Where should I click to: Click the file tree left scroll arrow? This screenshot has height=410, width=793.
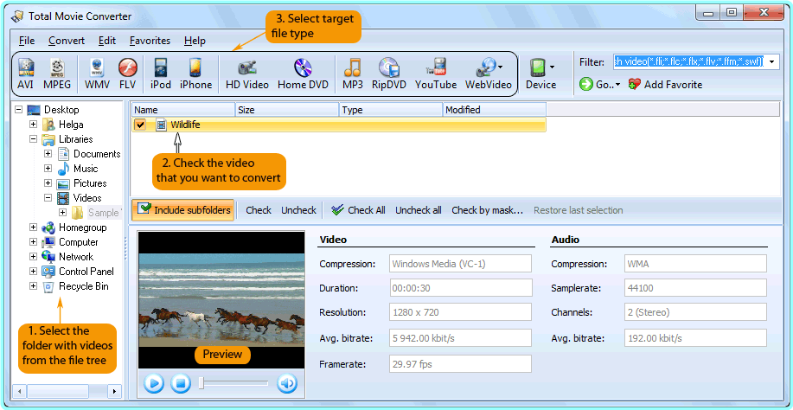click(19, 391)
